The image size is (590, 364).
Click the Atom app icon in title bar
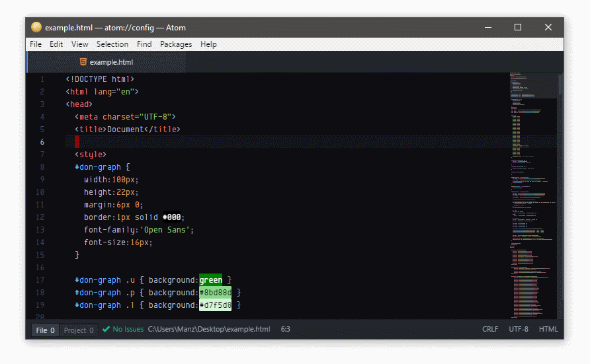(x=36, y=27)
